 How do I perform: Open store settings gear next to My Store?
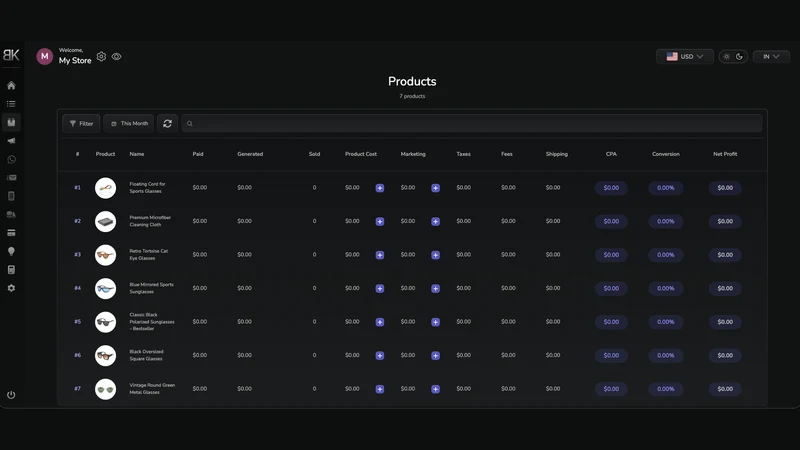pyautogui.click(x=101, y=56)
